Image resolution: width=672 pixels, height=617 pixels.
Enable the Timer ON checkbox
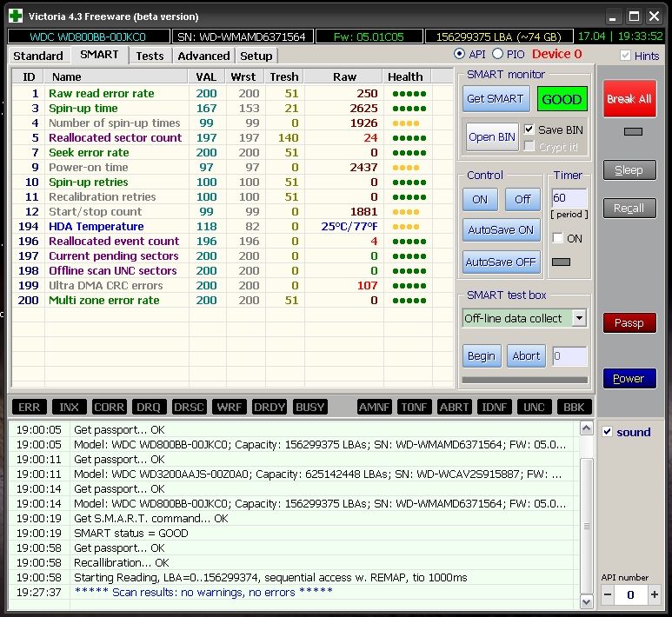pyautogui.click(x=557, y=238)
